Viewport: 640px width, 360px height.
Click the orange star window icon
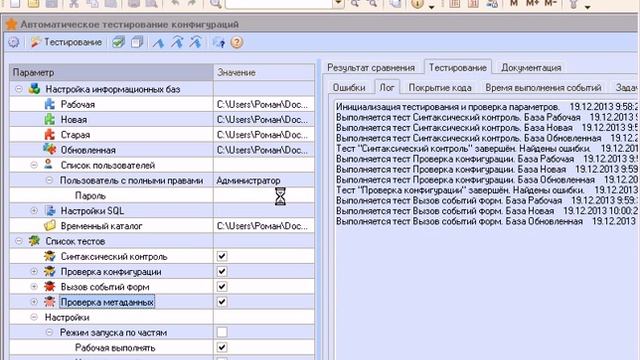[x=11, y=24]
